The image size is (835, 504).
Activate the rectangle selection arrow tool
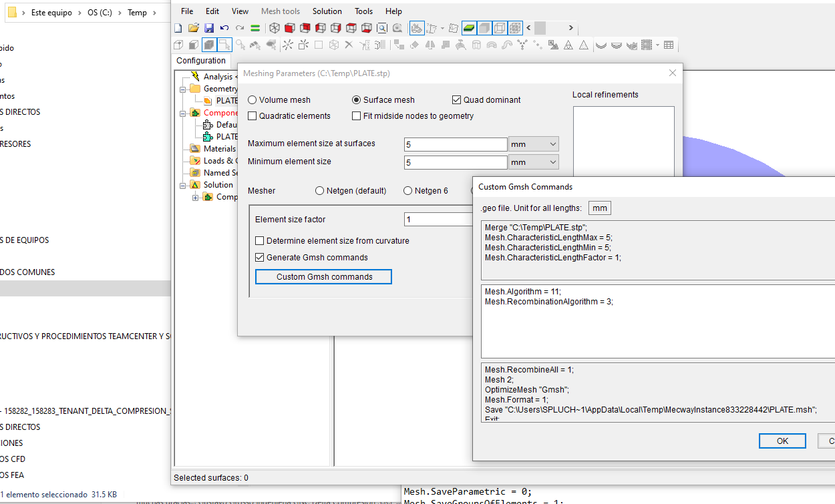coord(224,45)
